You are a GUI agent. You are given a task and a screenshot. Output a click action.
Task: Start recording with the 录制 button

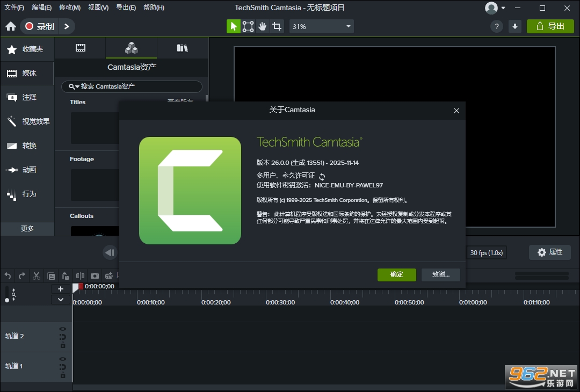click(40, 26)
